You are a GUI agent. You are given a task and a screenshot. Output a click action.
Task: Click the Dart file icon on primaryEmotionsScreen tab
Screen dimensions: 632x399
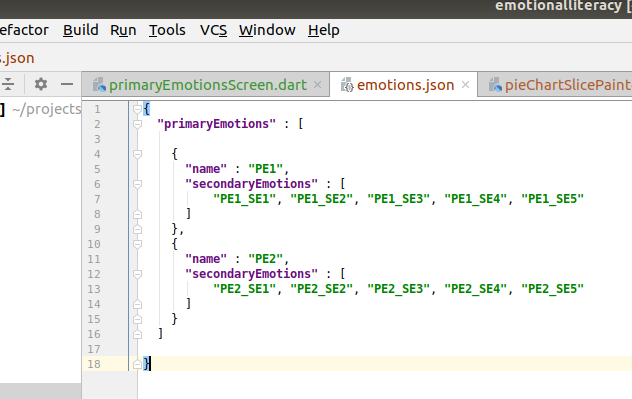[x=99, y=85]
